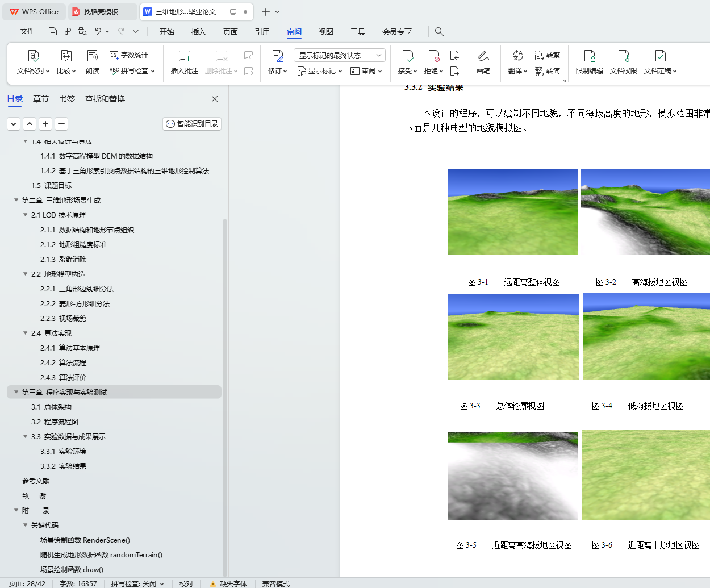Jump to 1.5 课题目标 heading

pyautogui.click(x=52, y=185)
